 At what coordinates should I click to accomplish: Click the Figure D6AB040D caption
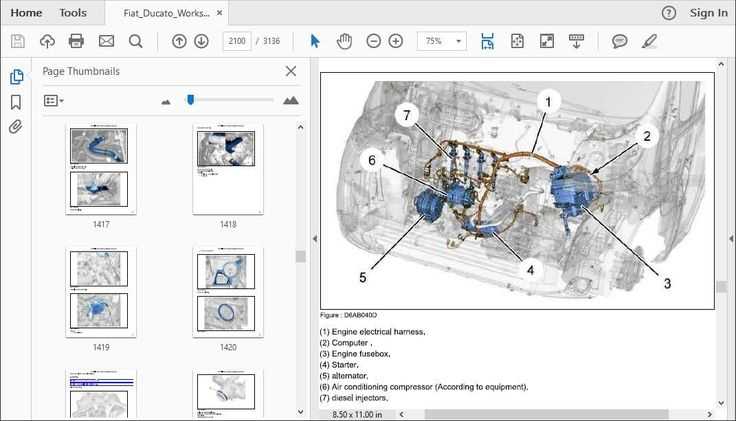[x=348, y=315]
